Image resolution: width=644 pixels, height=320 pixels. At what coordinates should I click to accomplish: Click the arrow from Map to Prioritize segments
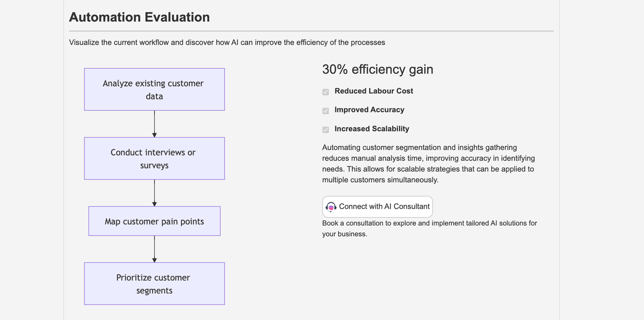click(155, 249)
